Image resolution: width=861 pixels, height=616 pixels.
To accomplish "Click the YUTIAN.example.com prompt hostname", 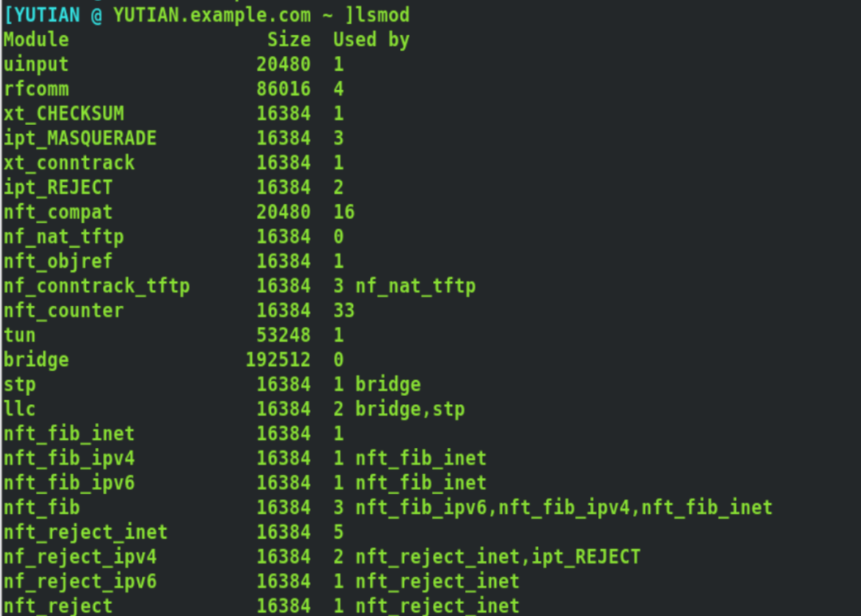I will click(x=212, y=15).
